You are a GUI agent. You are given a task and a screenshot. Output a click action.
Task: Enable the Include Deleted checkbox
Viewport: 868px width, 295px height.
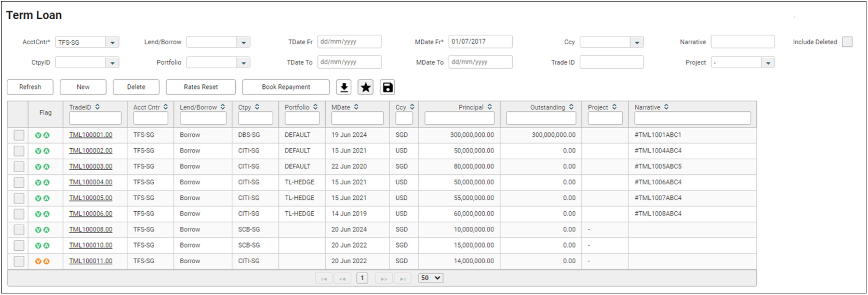pyautogui.click(x=847, y=42)
